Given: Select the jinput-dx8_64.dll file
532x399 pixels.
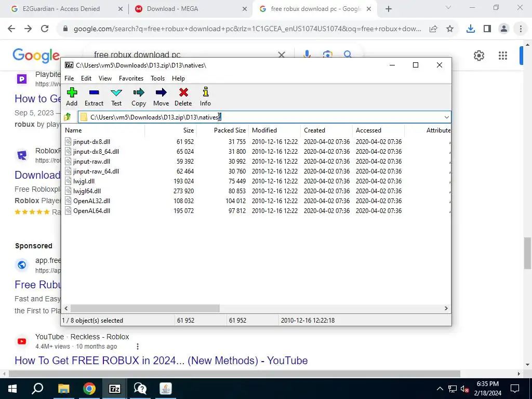Looking at the screenshot, I should (x=96, y=152).
